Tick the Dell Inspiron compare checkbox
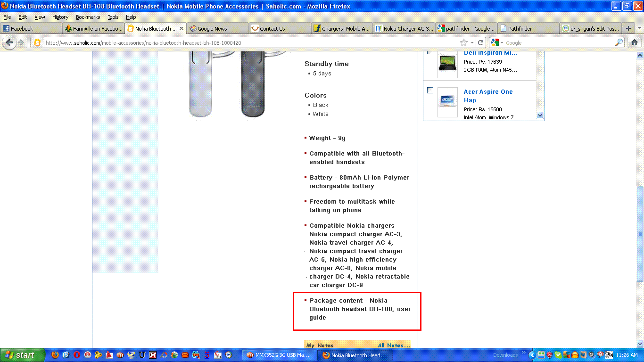Viewport: 644px width, 362px height. [x=430, y=52]
